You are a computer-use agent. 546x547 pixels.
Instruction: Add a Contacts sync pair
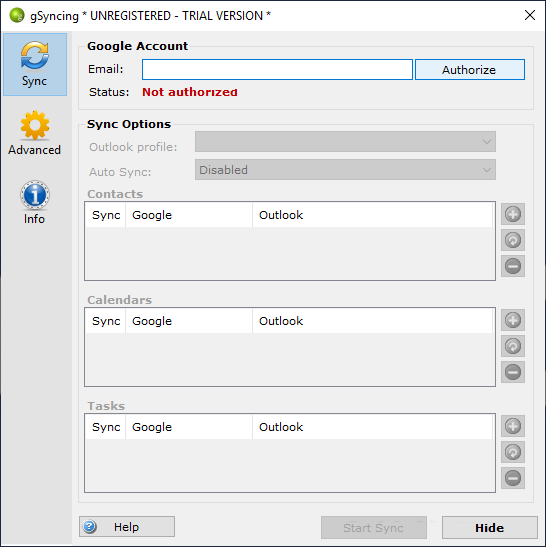click(x=513, y=214)
